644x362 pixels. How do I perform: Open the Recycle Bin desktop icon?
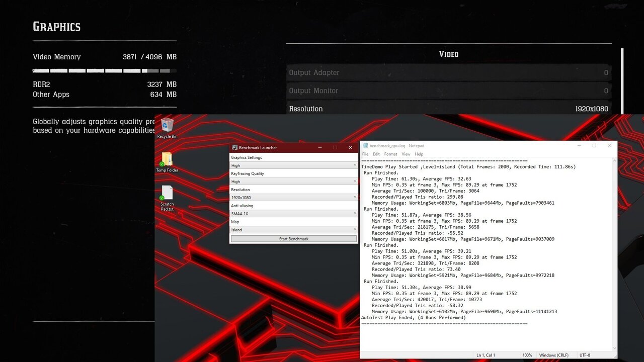coord(167,125)
